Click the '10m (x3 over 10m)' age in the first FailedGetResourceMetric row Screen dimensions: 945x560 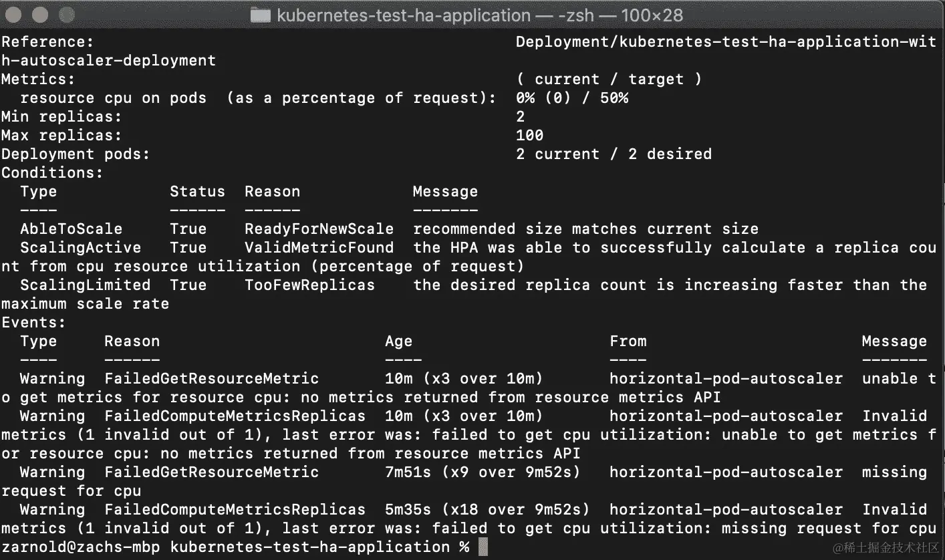pyautogui.click(x=464, y=379)
